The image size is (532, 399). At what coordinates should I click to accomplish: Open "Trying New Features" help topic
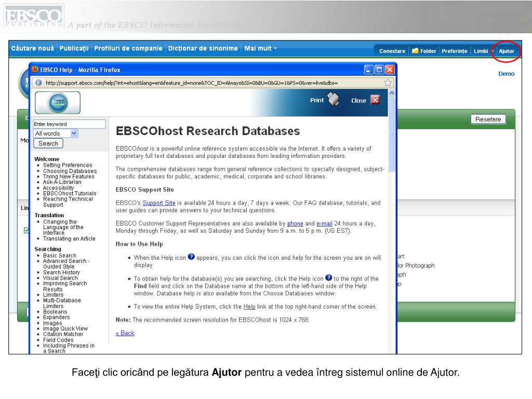69,177
